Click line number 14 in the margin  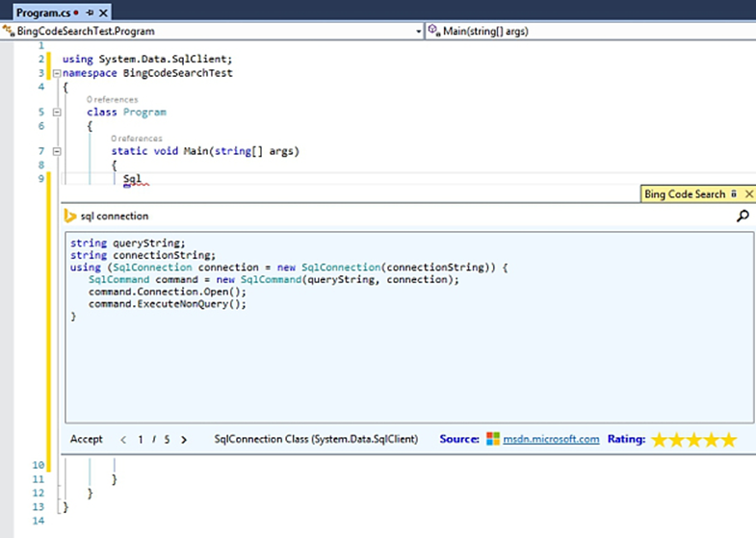[x=39, y=521]
